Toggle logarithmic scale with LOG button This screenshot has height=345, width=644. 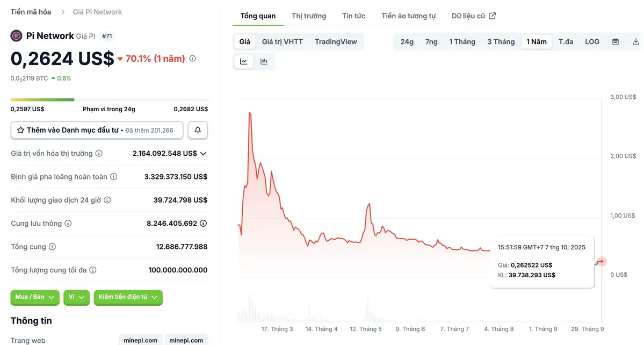pyautogui.click(x=591, y=41)
